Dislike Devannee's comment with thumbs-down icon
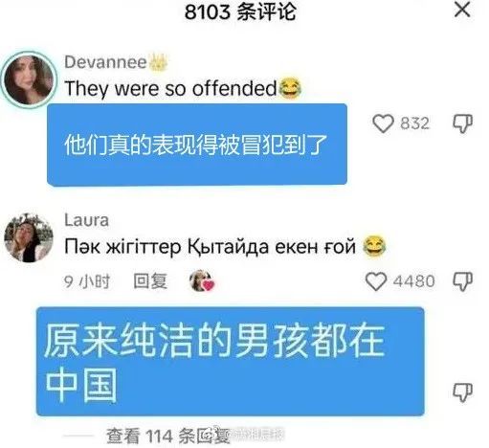 [x=462, y=123]
